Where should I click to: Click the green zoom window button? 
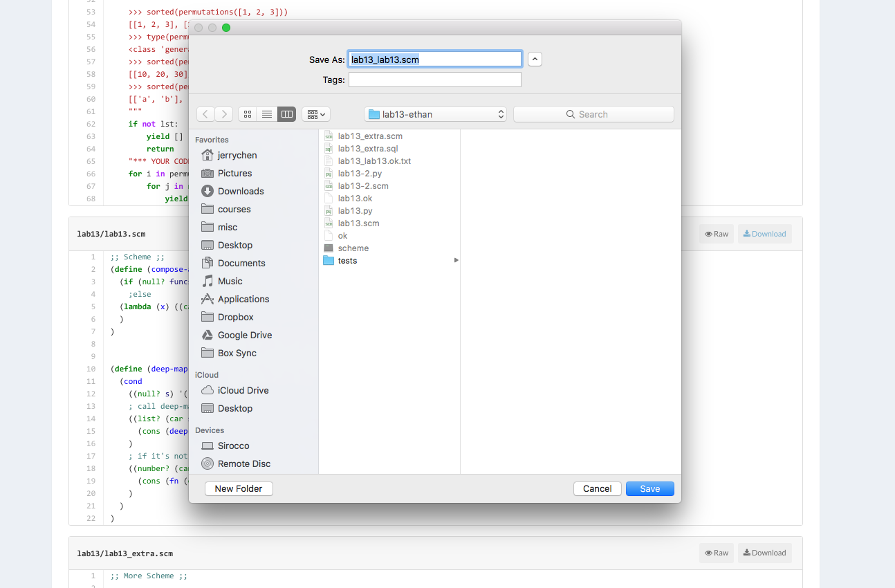tap(226, 28)
